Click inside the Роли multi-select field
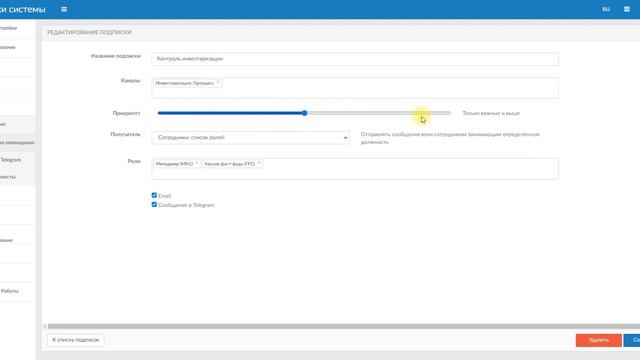 point(355,169)
